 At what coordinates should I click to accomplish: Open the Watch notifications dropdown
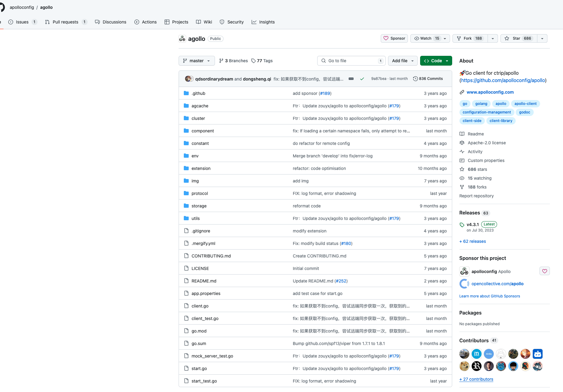(x=430, y=38)
